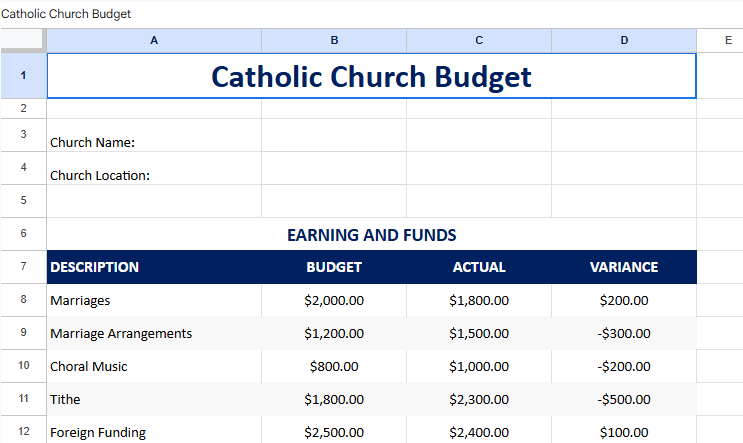
Task: Click row 7 header number
Action: click(23, 267)
